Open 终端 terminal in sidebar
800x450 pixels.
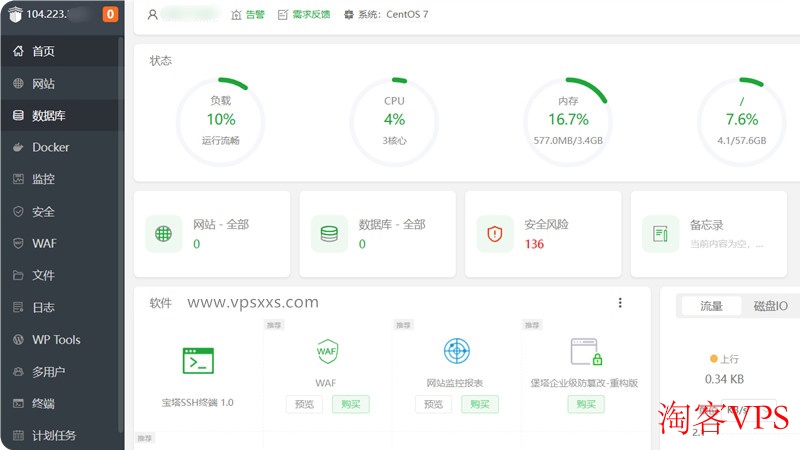pos(60,404)
